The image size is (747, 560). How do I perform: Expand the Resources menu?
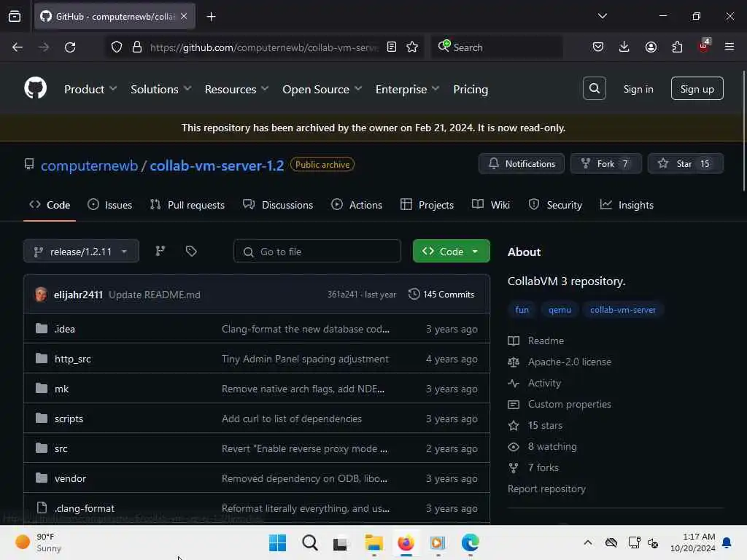(237, 89)
